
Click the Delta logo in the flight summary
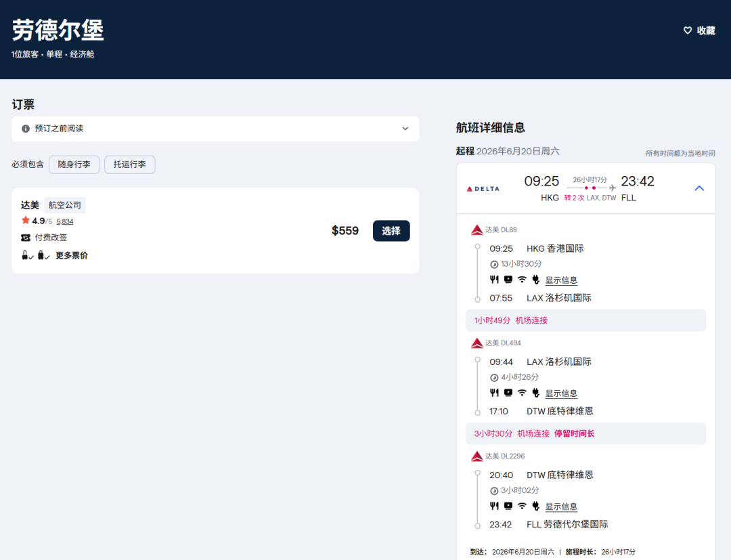[483, 189]
